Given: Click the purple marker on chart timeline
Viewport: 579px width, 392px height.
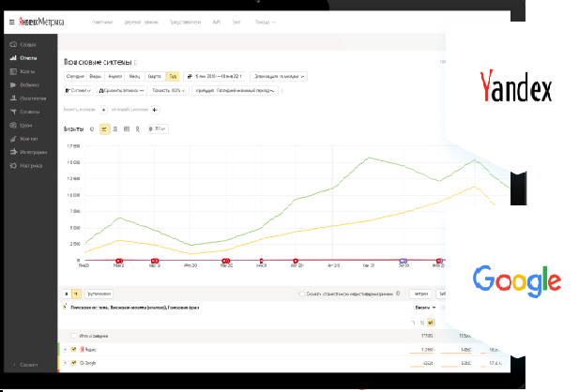Looking at the screenshot, I should [x=404, y=261].
